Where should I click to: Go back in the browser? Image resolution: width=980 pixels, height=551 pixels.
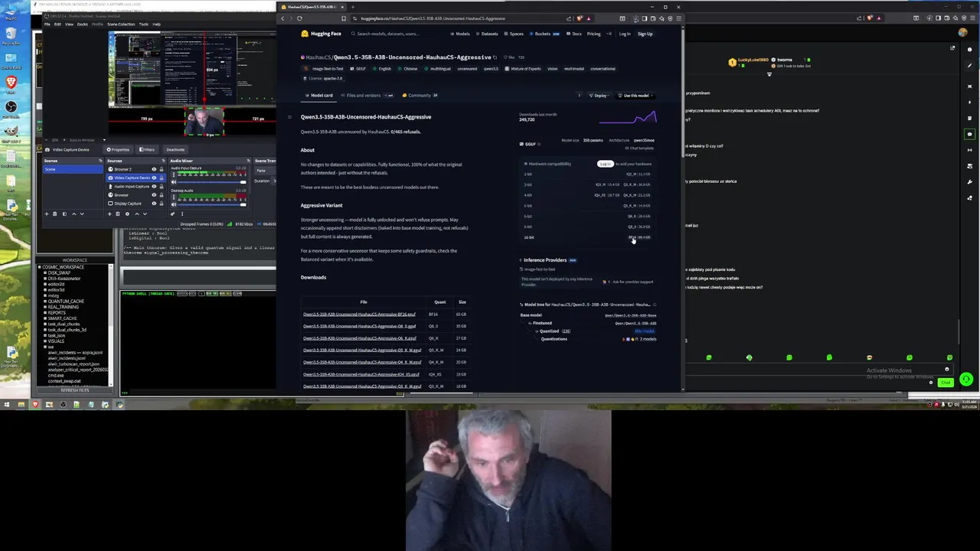(283, 18)
